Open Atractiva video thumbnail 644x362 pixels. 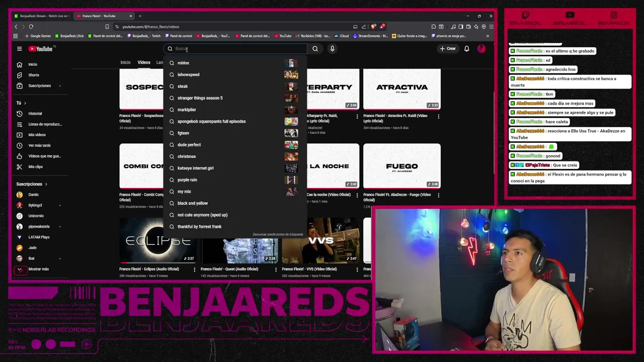pos(401,89)
